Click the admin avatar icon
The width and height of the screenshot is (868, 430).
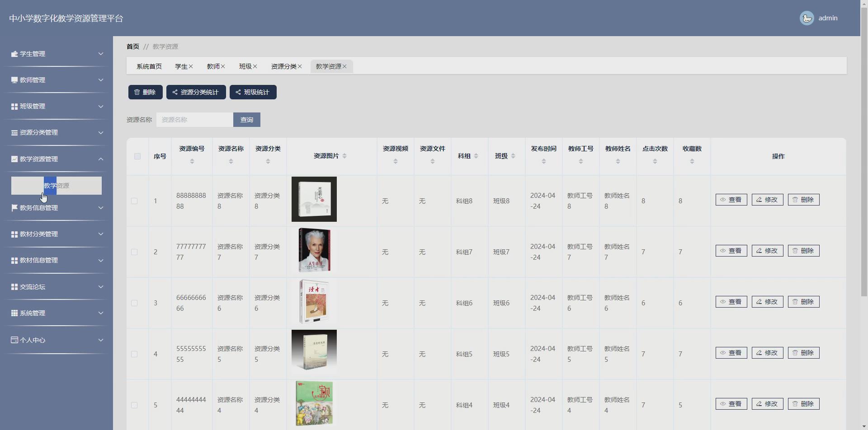click(807, 18)
